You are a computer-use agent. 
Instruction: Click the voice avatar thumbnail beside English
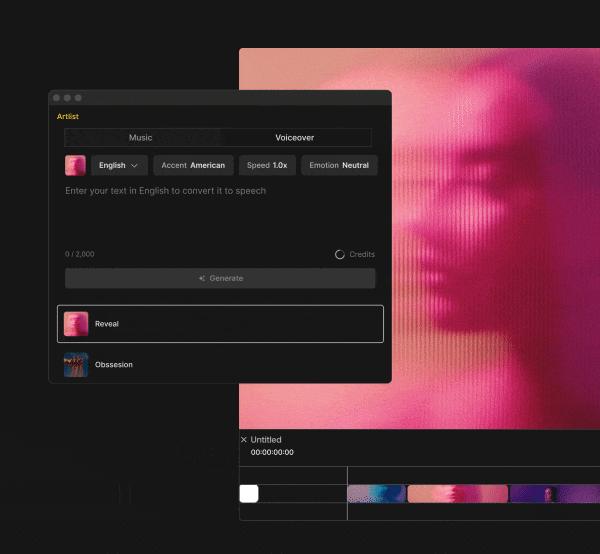pos(75,165)
